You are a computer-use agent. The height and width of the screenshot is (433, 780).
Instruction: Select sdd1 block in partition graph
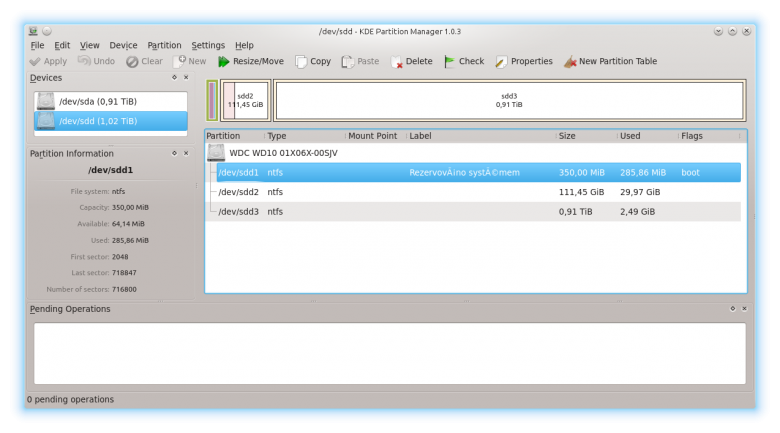(x=212, y=101)
